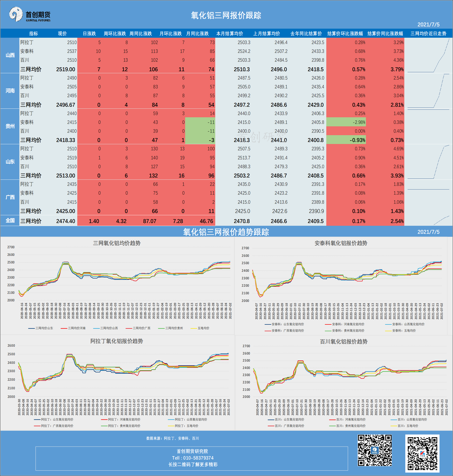Viewport: 453px width, 476px height.
Task: Select the green -2.98% cell in 贵州
Action: (346, 122)
